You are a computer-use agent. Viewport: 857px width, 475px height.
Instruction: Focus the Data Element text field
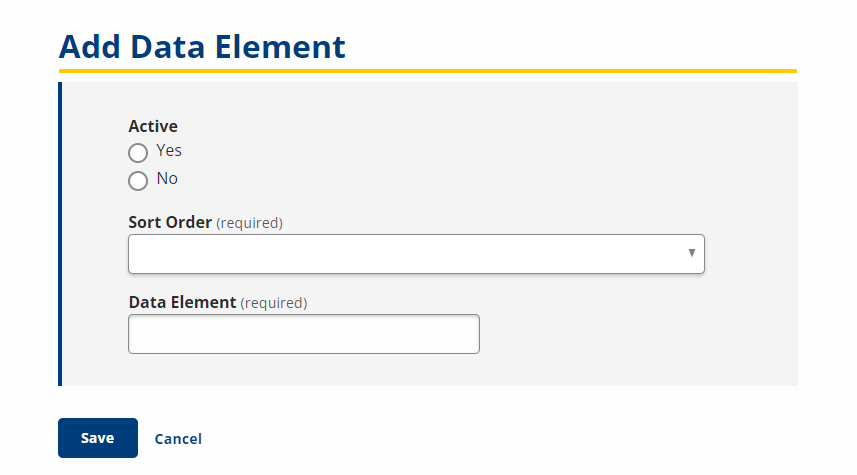304,334
